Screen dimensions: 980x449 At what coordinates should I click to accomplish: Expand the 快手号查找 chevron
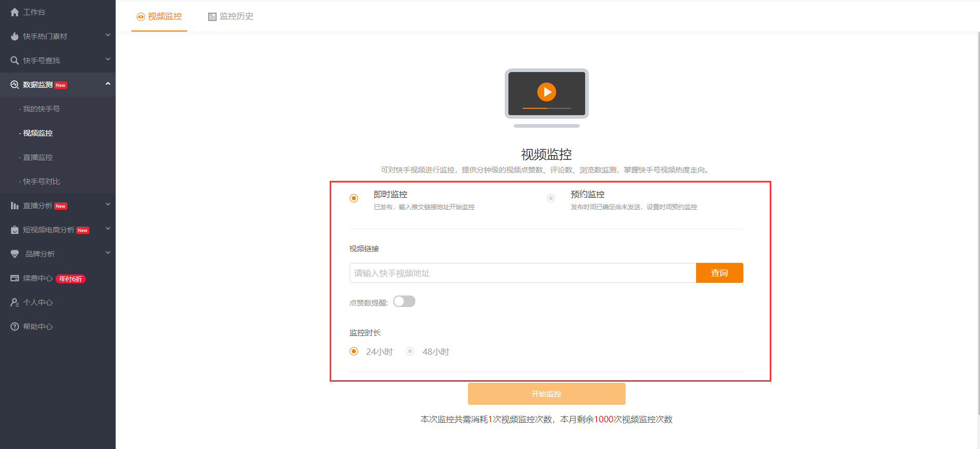(x=108, y=59)
